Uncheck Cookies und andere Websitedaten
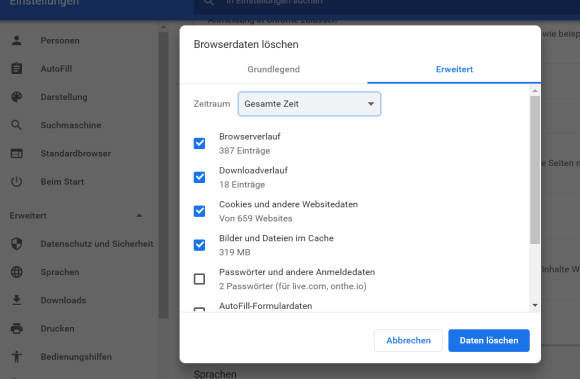The height and width of the screenshot is (379, 580). [x=199, y=211]
